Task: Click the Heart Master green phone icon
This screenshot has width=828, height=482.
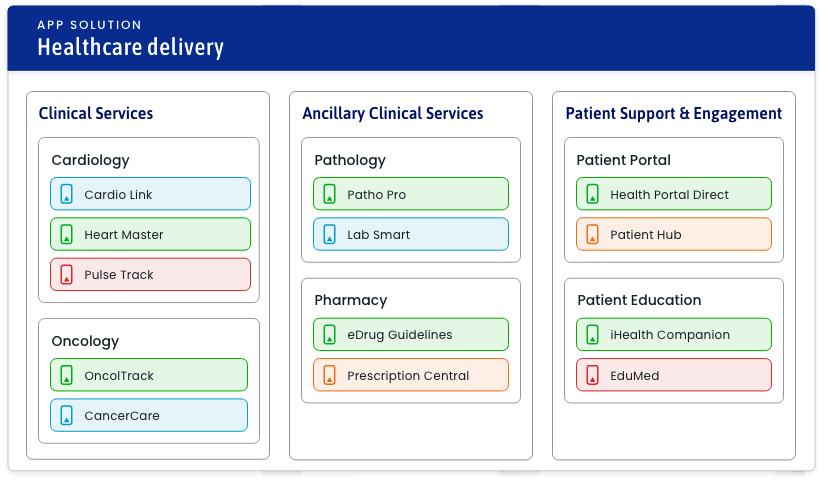Action: pyautogui.click(x=67, y=234)
